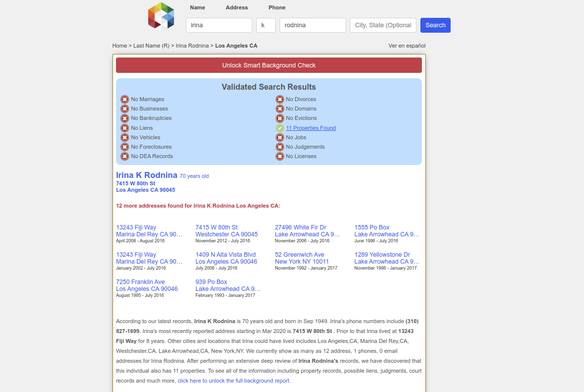The width and height of the screenshot is (584, 392).
Task: Open the 11 Properties Found link
Action: pyautogui.click(x=311, y=128)
